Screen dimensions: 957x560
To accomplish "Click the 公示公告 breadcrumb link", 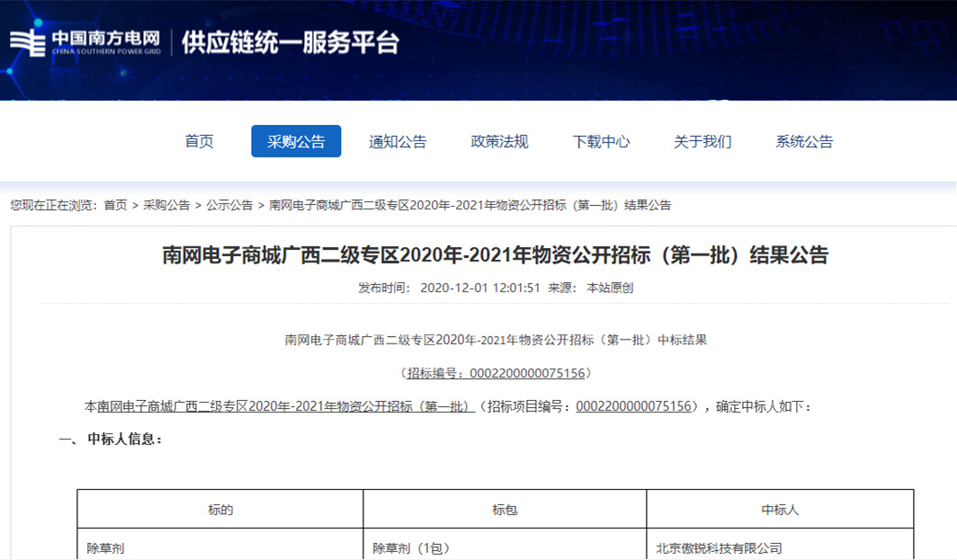I will click(x=229, y=205).
